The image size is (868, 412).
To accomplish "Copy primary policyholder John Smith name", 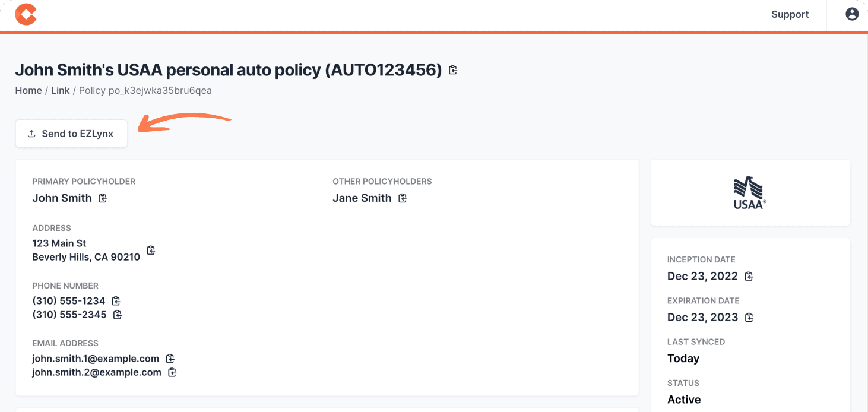I will click(x=103, y=198).
